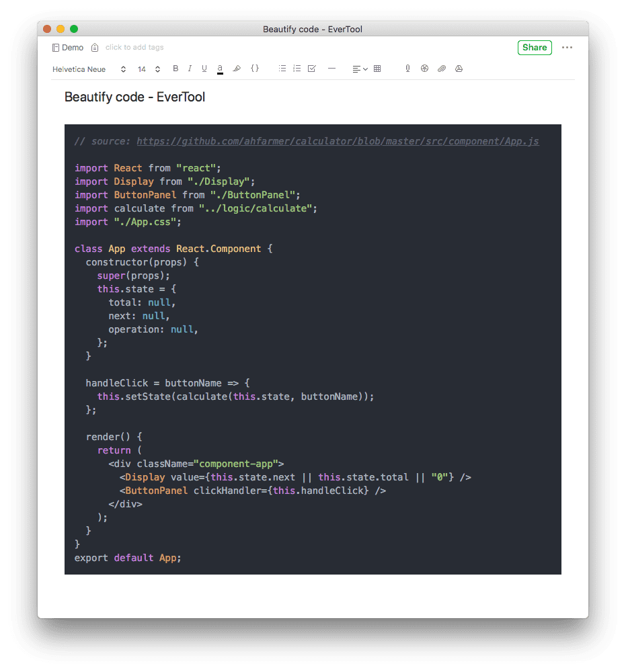
Task: Import a file from Google Drive
Action: tap(458, 68)
